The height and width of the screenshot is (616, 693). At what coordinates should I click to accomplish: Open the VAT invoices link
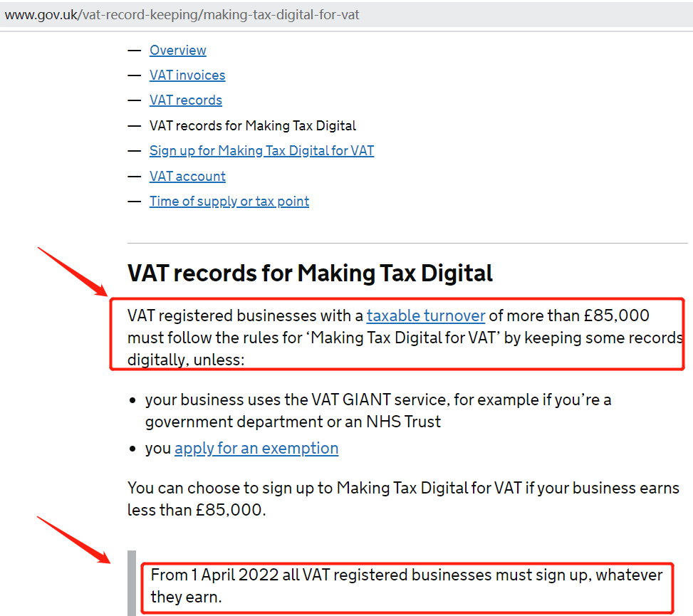coord(187,75)
